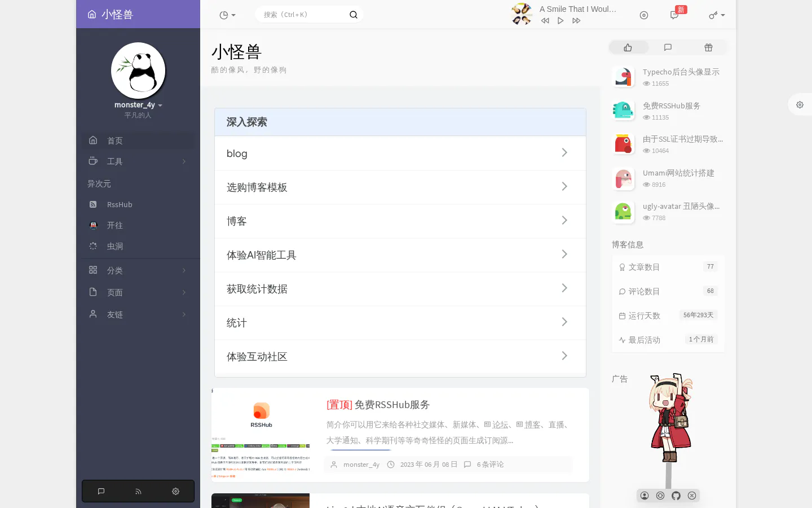Open the monster_4y user dropdown

[x=138, y=105]
